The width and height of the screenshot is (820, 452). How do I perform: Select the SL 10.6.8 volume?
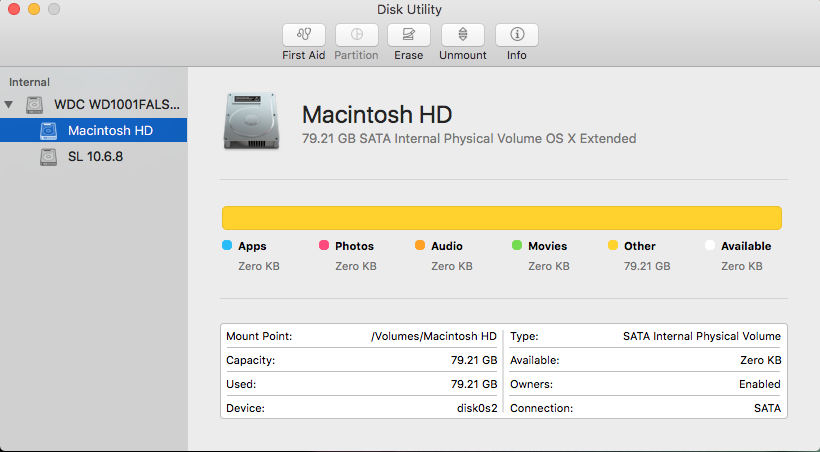point(96,157)
